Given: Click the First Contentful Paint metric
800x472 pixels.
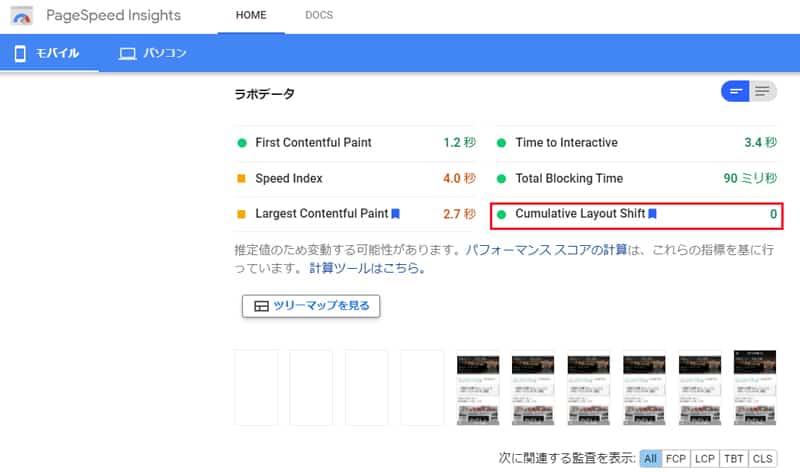Looking at the screenshot, I should (x=355, y=143).
